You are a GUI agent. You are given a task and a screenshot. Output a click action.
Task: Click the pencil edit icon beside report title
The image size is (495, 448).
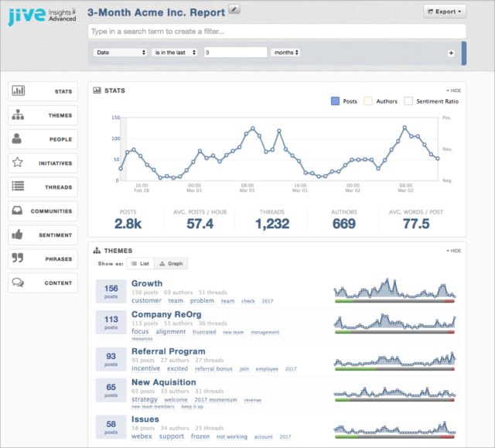click(236, 9)
